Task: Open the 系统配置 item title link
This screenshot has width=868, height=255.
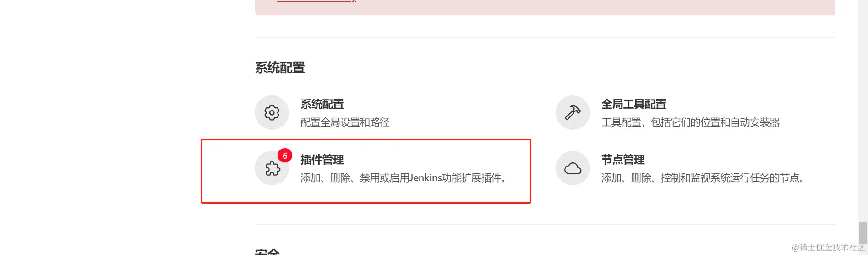Action: pyautogui.click(x=322, y=105)
